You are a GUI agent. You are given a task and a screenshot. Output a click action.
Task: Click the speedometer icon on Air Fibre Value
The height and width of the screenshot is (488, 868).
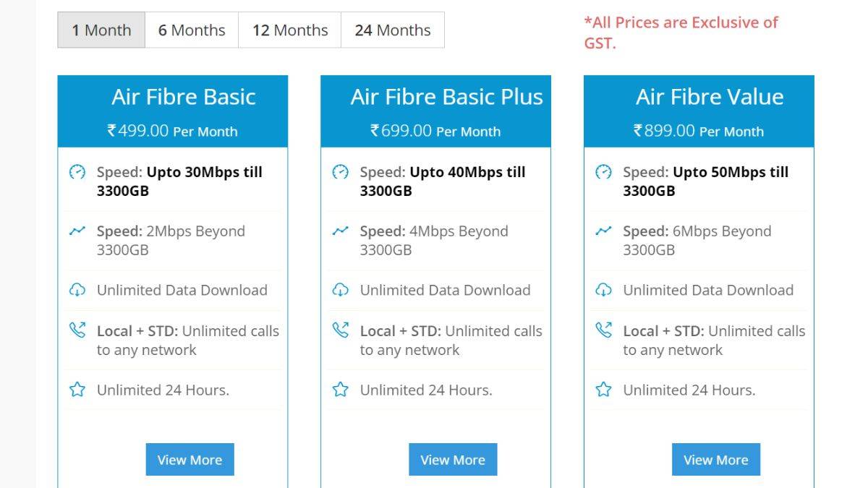(605, 173)
